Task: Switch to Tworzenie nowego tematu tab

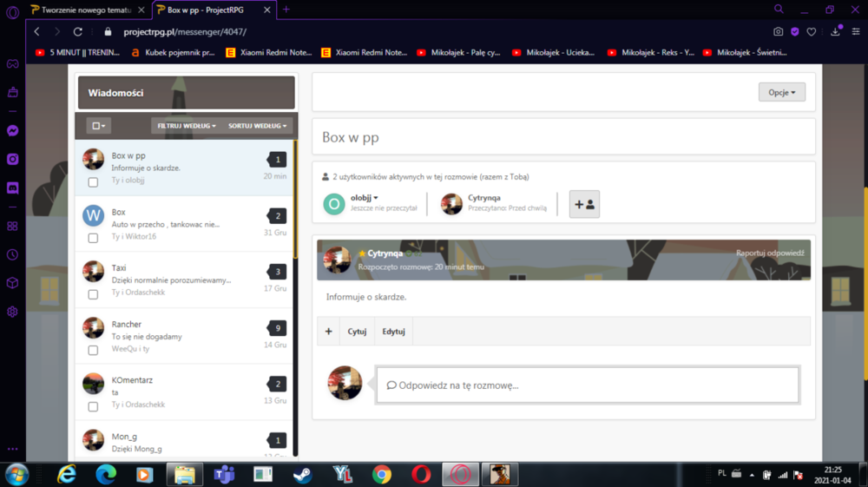Action: 88,10
